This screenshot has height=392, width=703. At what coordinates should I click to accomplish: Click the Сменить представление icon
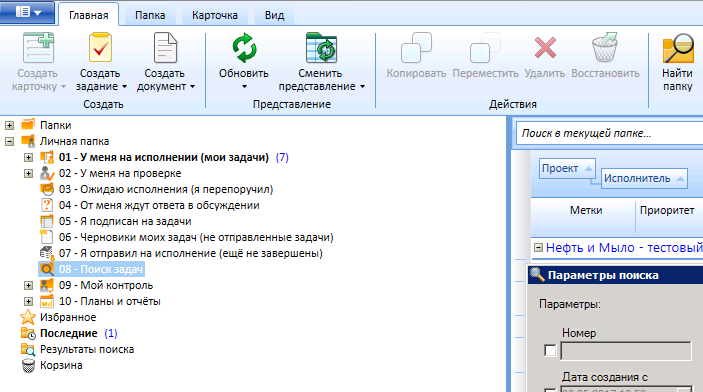321,48
